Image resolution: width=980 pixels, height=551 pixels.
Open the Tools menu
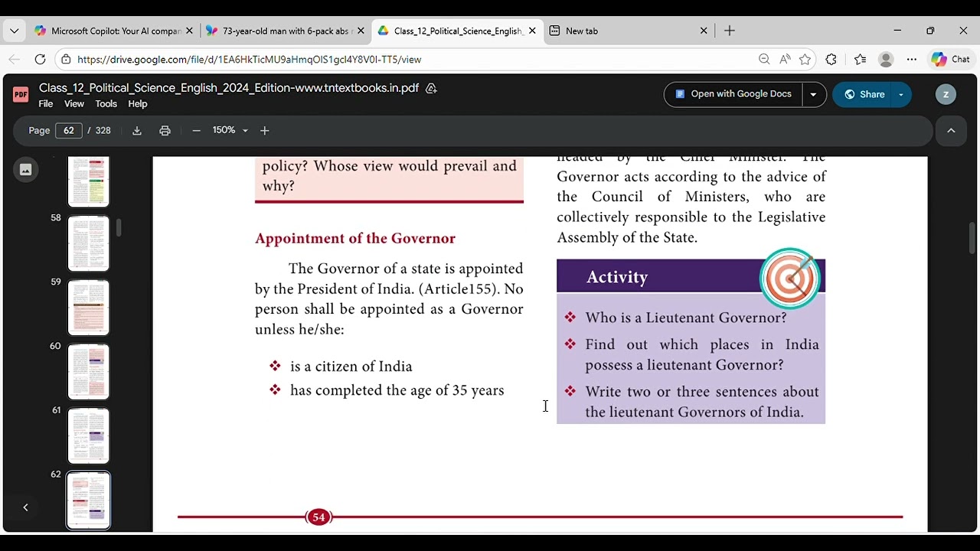tap(106, 104)
